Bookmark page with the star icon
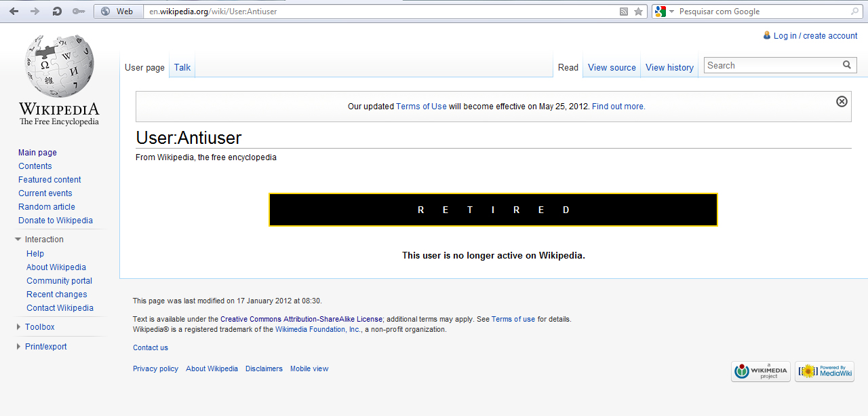 point(638,12)
